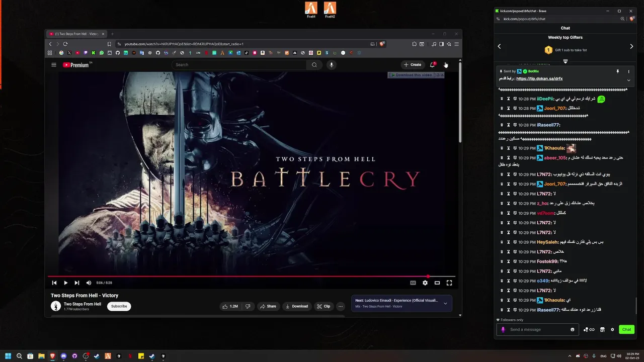Open Windows Start menu
This screenshot has height=362, width=644.
pos(8,356)
